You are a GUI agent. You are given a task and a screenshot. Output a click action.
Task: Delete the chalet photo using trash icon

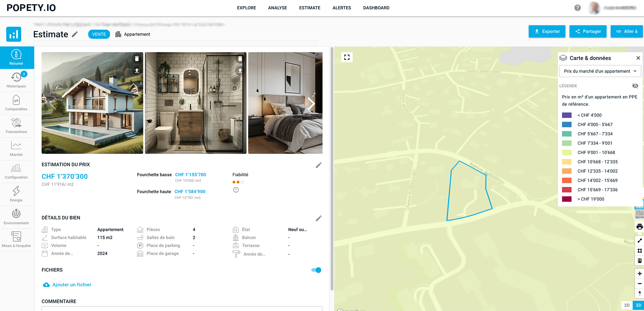pos(137,59)
